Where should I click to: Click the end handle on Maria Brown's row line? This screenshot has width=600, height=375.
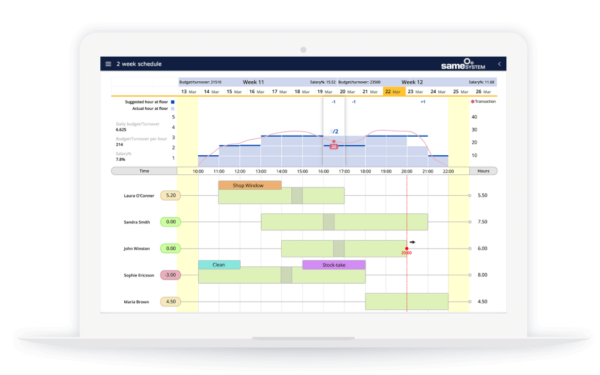pos(470,302)
